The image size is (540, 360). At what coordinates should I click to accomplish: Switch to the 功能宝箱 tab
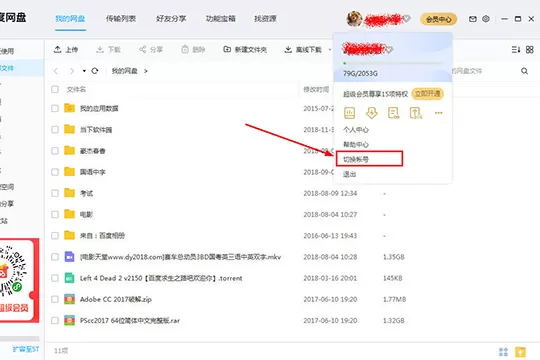[x=221, y=19]
